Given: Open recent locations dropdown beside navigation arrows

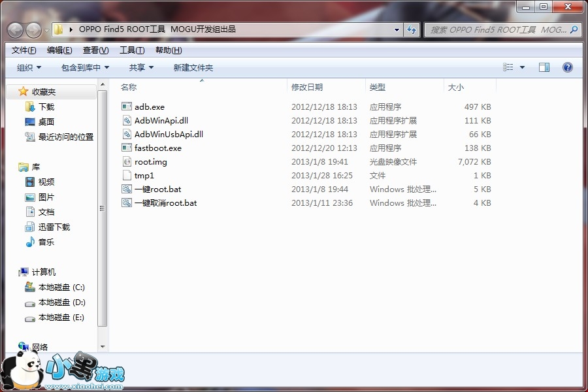Looking at the screenshot, I should click(x=46, y=31).
